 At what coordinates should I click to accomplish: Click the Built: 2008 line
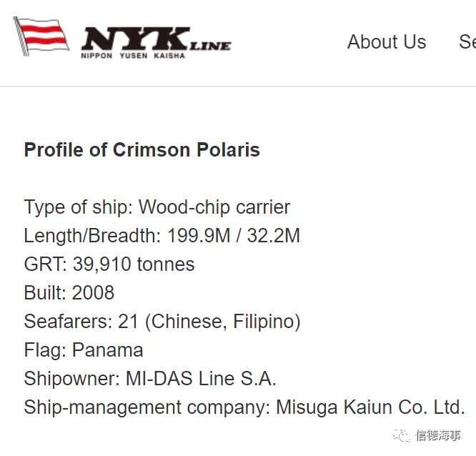point(69,292)
